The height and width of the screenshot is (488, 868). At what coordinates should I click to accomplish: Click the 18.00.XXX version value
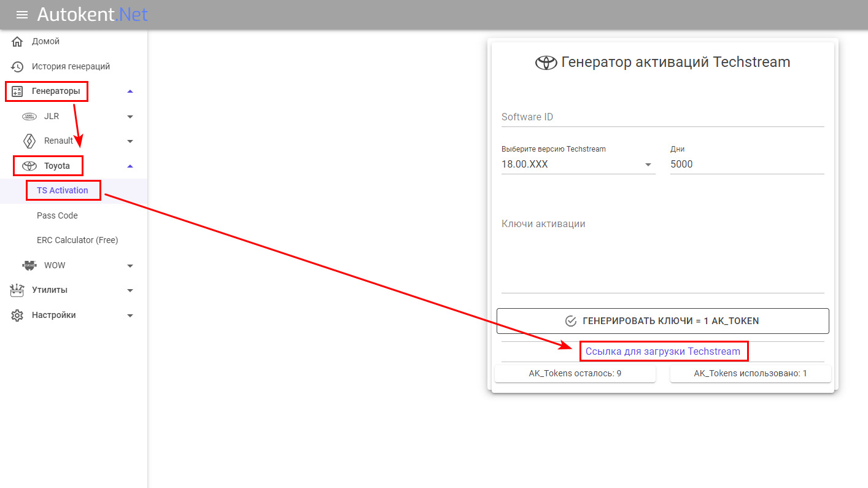[525, 165]
